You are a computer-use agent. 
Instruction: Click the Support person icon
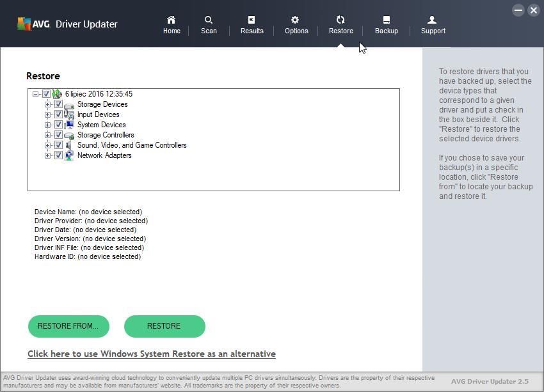pyautogui.click(x=432, y=20)
